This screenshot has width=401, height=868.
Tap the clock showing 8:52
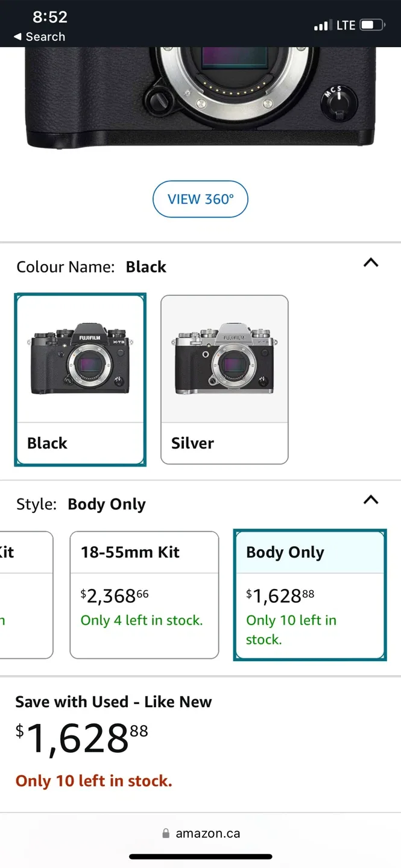(50, 17)
